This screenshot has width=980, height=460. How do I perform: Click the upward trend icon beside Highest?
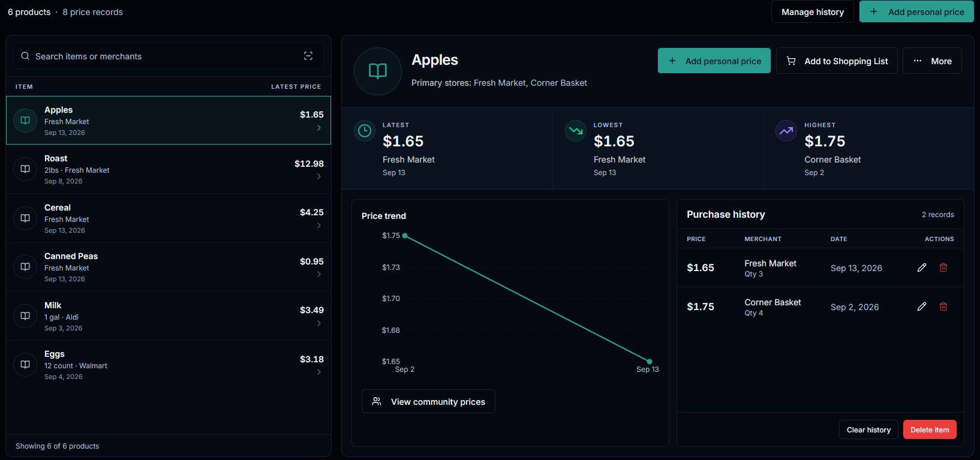coord(786,131)
